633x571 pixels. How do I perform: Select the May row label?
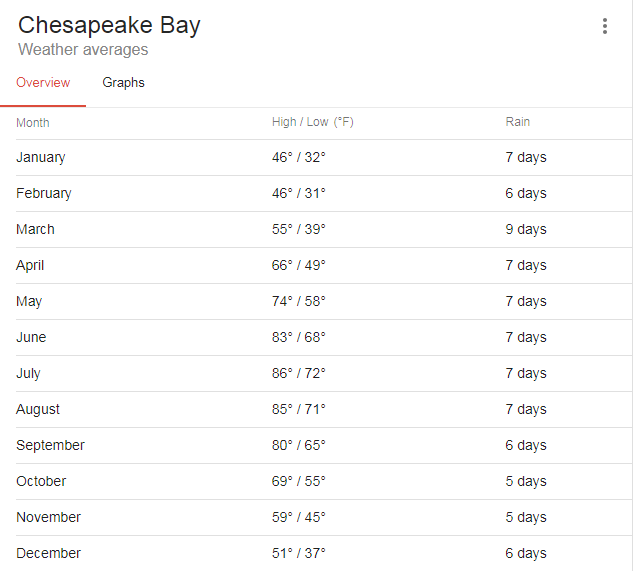tap(29, 301)
